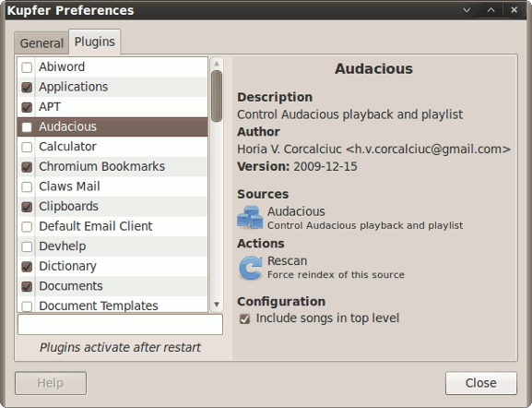The width and height of the screenshot is (532, 408).
Task: Toggle the Dictionary plugin off
Action: point(27,267)
